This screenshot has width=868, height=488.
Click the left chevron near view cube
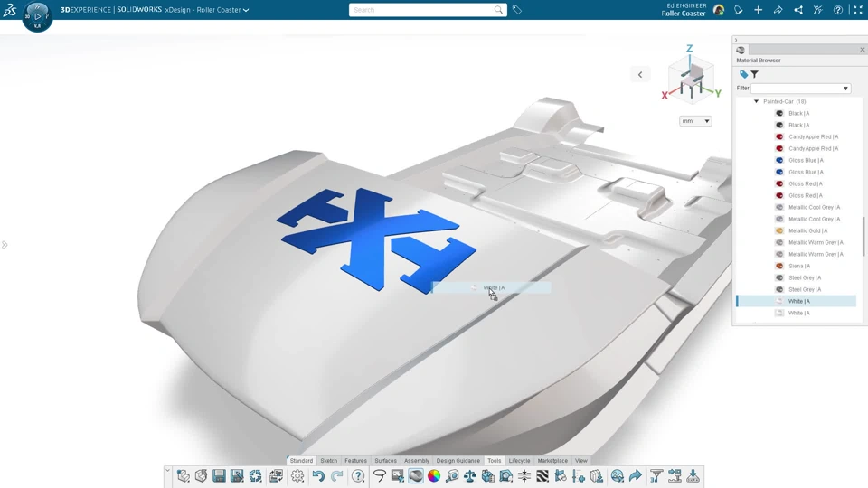click(640, 75)
